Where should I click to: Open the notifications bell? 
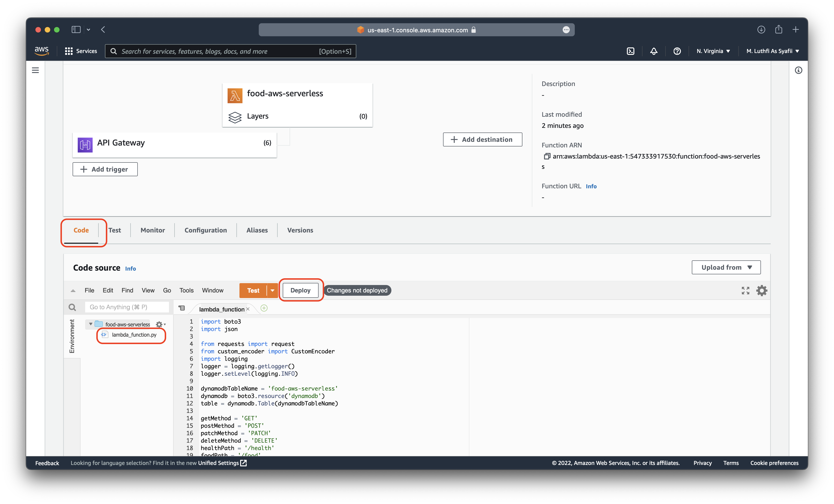click(654, 51)
